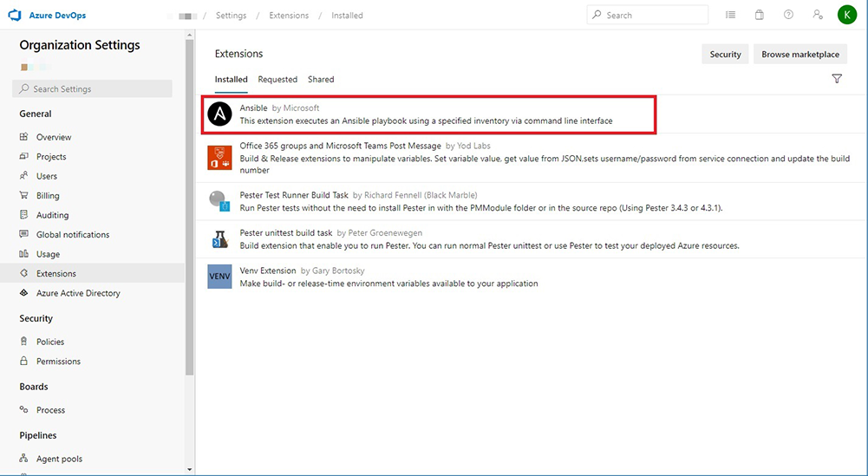
Task: Open the Overview settings page
Action: point(54,137)
